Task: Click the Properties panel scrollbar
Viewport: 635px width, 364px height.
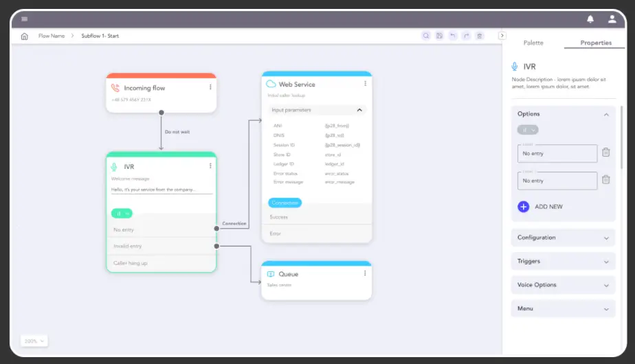Action: [622, 137]
